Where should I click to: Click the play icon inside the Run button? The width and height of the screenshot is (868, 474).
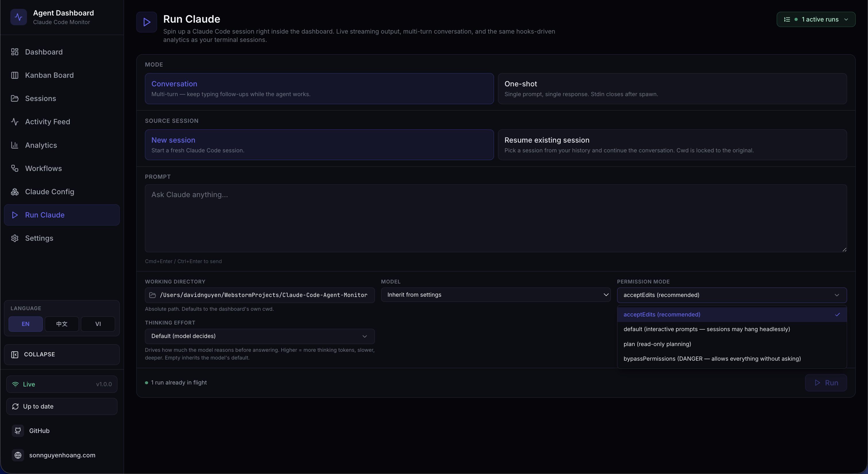[817, 383]
